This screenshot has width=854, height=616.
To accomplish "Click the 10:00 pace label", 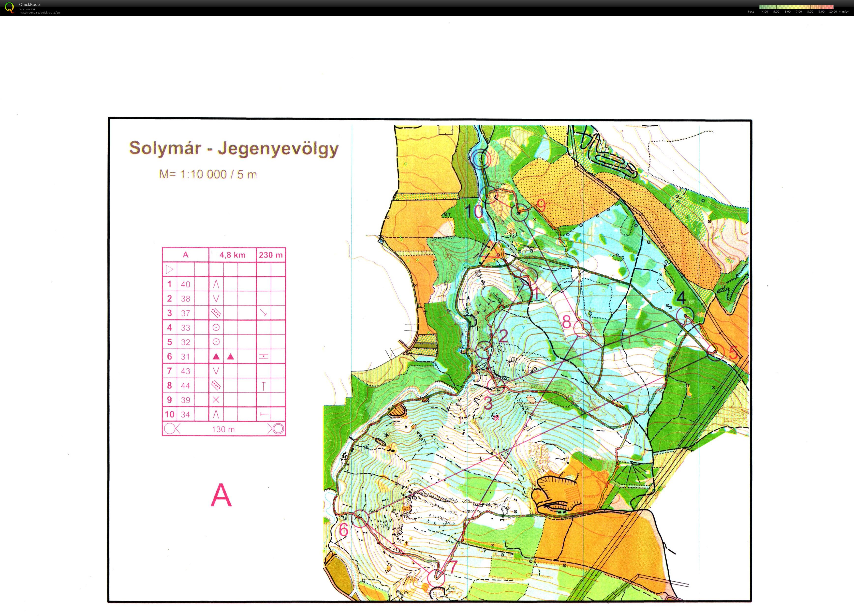I will tap(833, 12).
